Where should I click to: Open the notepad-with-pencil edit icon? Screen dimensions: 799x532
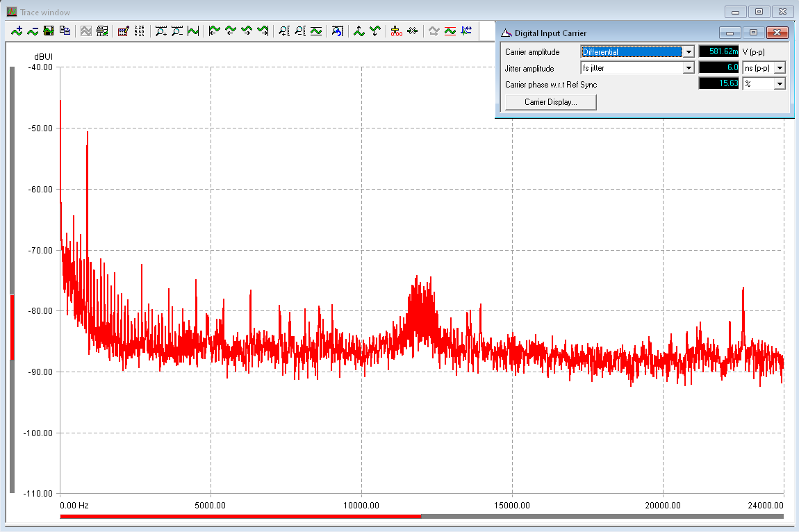tap(124, 31)
